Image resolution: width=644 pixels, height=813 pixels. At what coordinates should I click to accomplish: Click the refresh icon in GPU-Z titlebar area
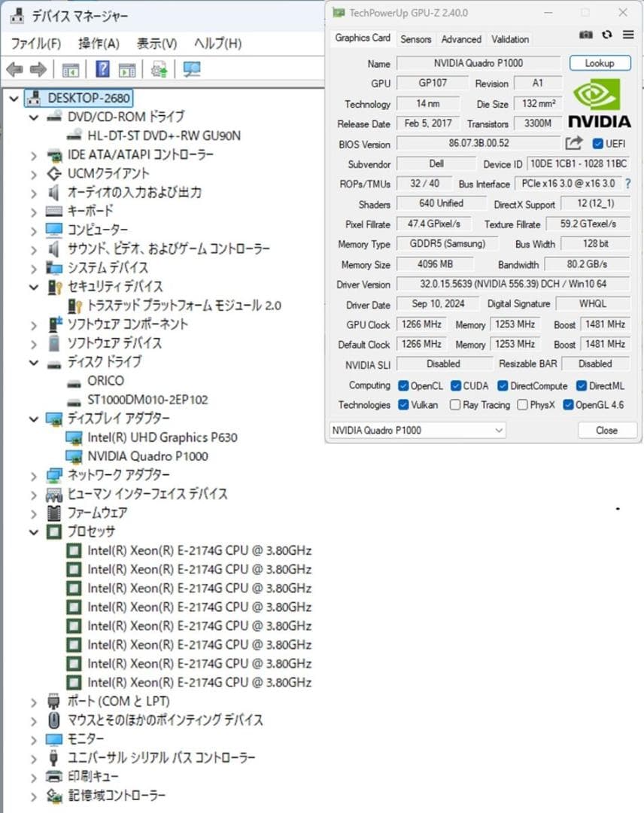607,35
